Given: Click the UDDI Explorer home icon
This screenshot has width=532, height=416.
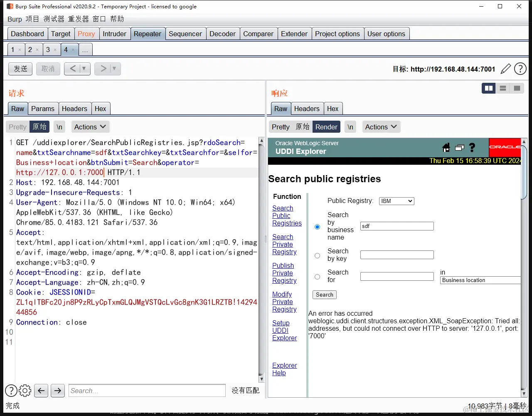Looking at the screenshot, I should (x=446, y=147).
